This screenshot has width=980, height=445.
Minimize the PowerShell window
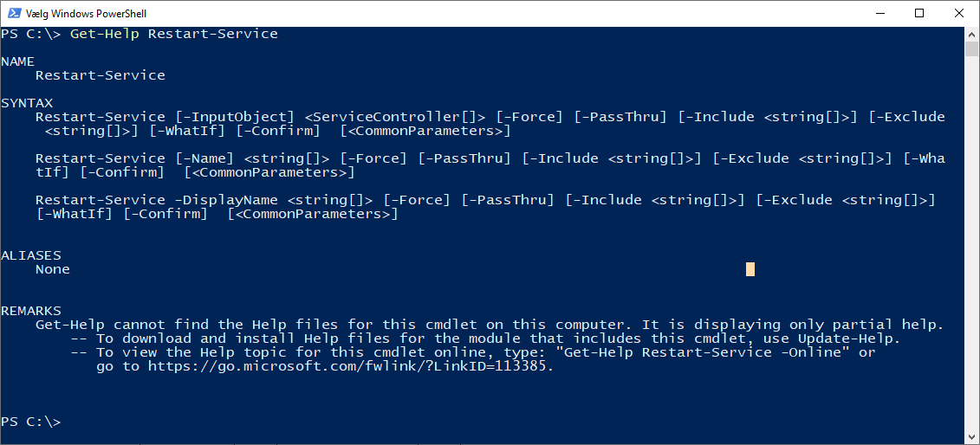879,13
